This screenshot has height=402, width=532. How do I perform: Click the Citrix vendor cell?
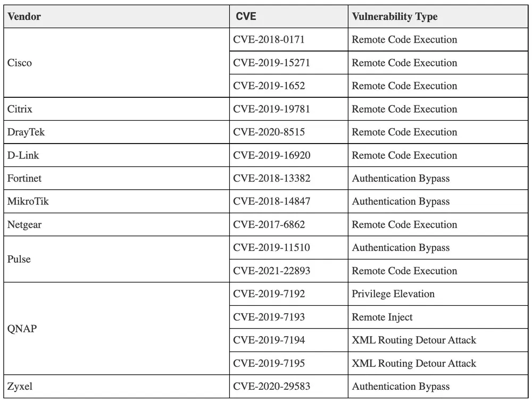click(20, 109)
